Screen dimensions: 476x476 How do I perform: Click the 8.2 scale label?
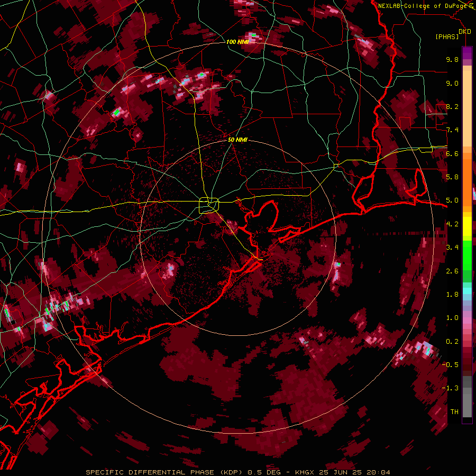pos(452,106)
